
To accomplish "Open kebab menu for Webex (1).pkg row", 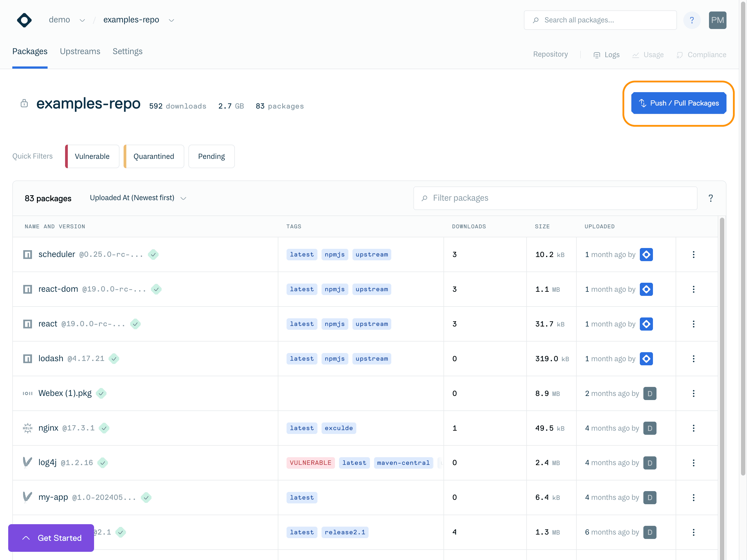I will 693,393.
